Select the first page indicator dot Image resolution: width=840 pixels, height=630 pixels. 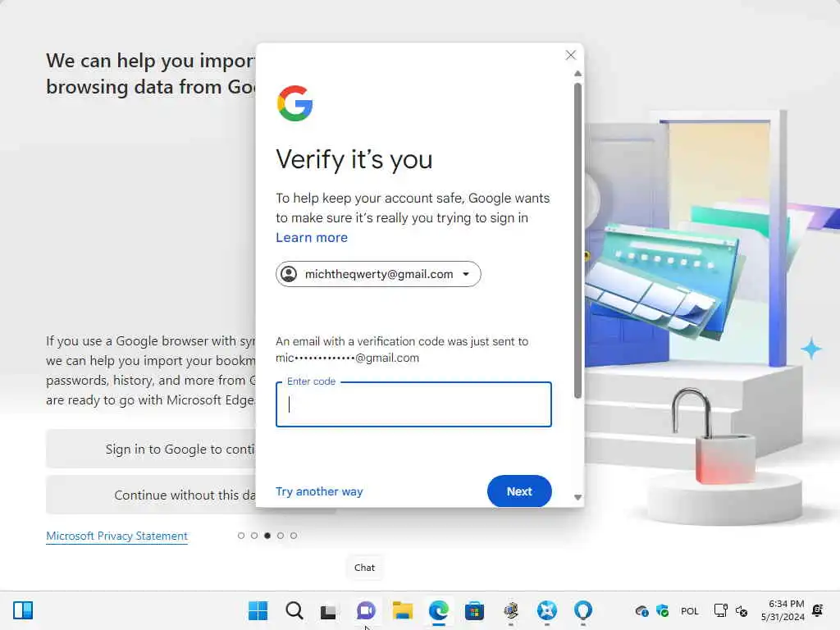[x=241, y=535]
